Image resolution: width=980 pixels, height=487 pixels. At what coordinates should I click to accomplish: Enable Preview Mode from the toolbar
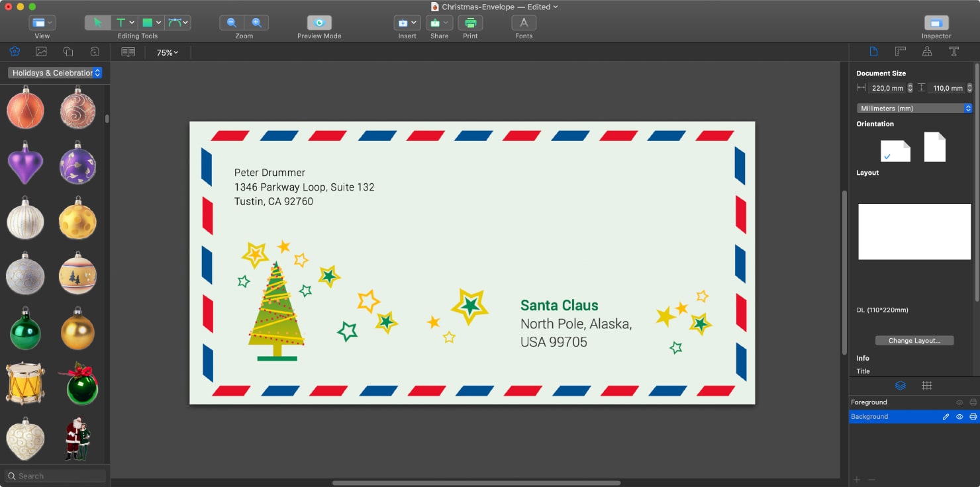(x=318, y=22)
